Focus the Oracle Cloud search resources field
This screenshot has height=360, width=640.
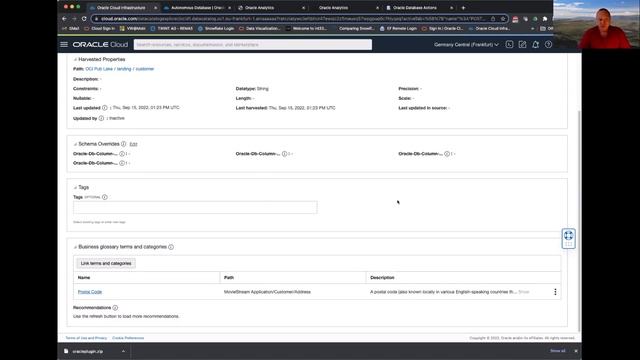click(253, 44)
